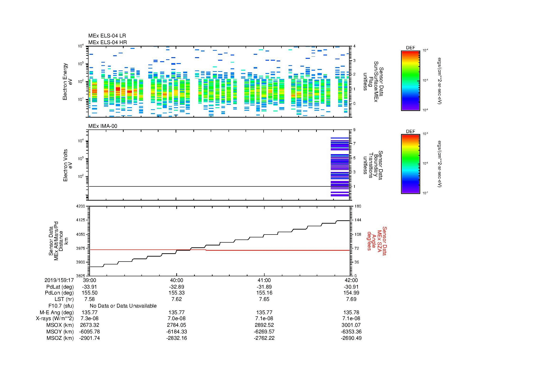Click the Electron Energy eV axis label

[x=67, y=82]
